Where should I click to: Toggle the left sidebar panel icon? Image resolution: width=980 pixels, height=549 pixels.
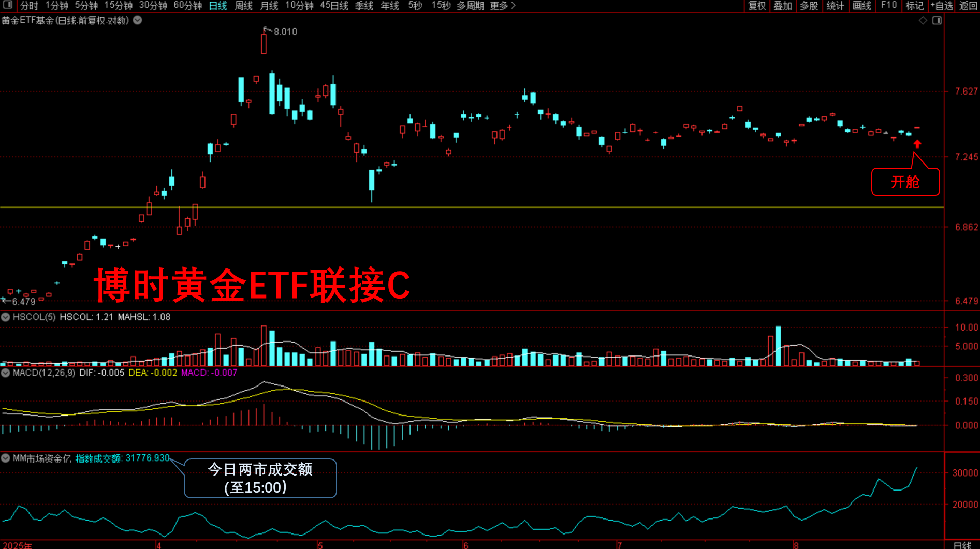7,5
